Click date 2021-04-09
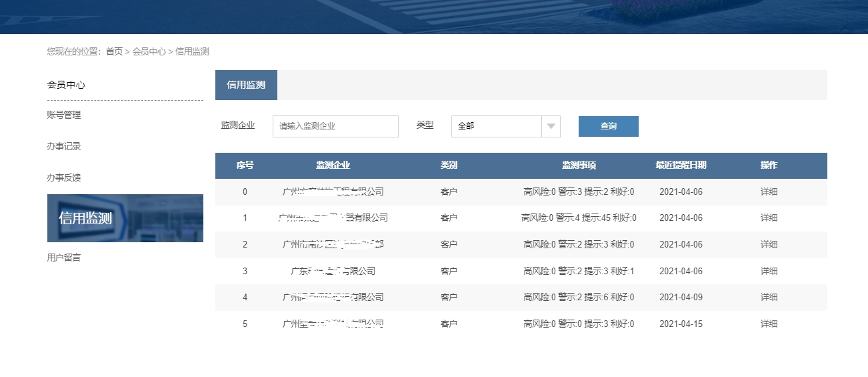Screen dimensions: 868x377 [681, 297]
